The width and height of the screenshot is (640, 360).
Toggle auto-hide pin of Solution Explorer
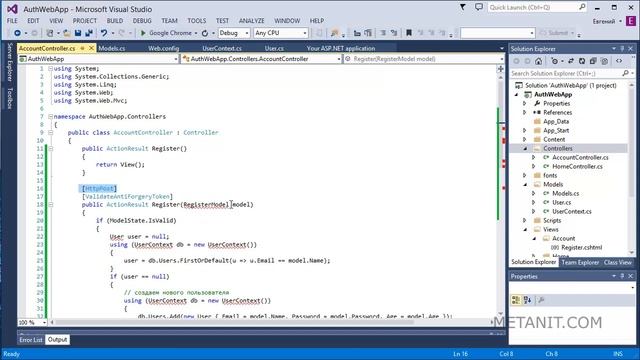[x=622, y=49]
